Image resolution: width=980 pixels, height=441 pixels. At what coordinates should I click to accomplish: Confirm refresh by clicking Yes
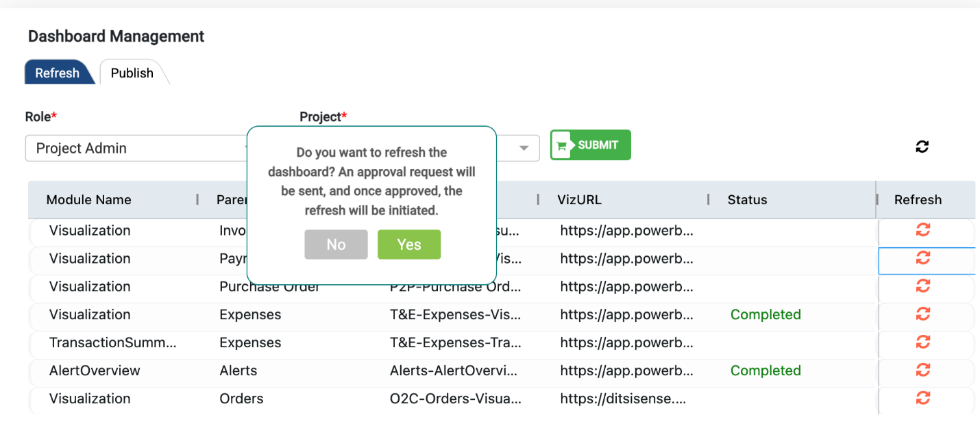click(x=409, y=244)
